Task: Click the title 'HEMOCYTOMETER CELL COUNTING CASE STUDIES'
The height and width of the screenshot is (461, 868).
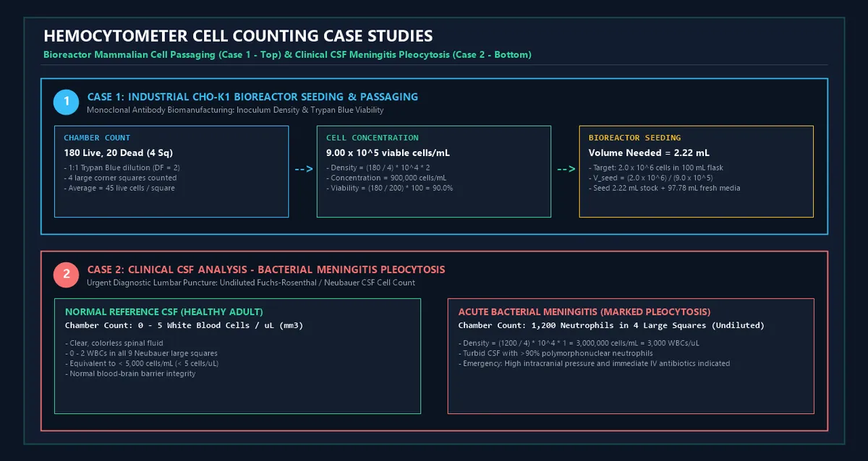Action: coord(238,36)
